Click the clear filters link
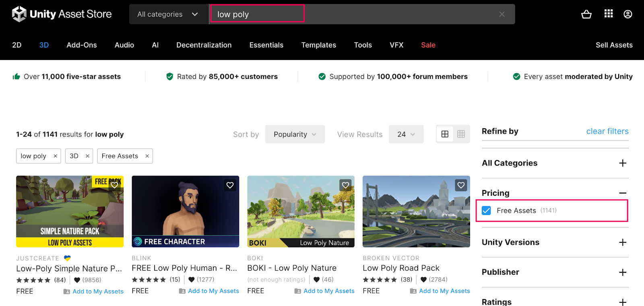Screen dimensions: 644x306 click(607, 131)
